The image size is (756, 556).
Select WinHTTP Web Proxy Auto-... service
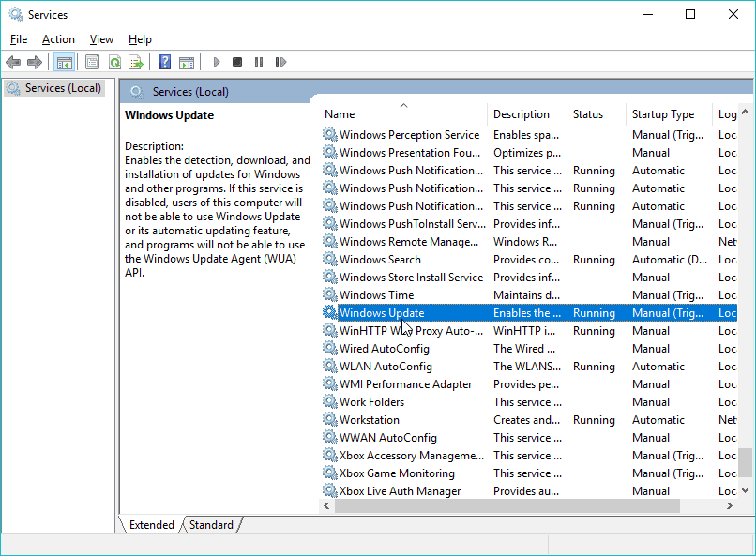coord(529,331)
